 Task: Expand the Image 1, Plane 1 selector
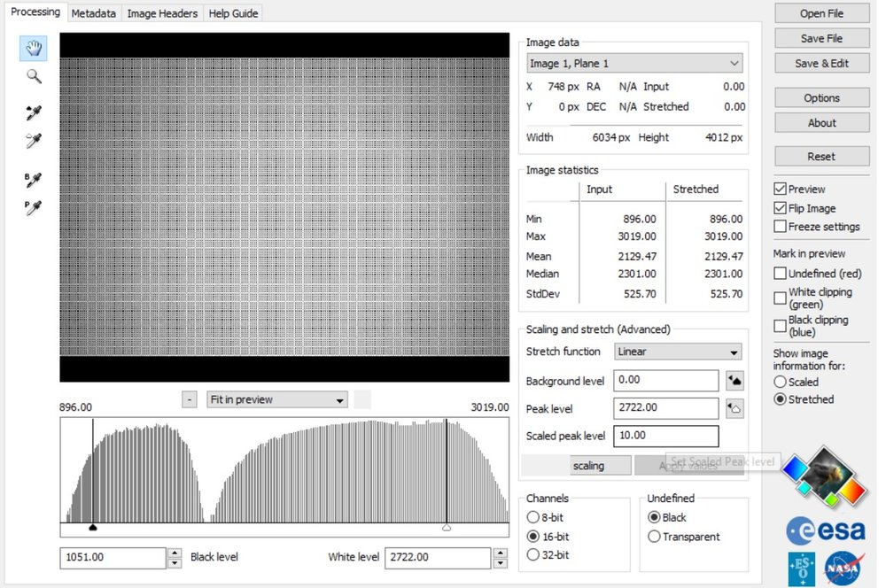(634, 64)
